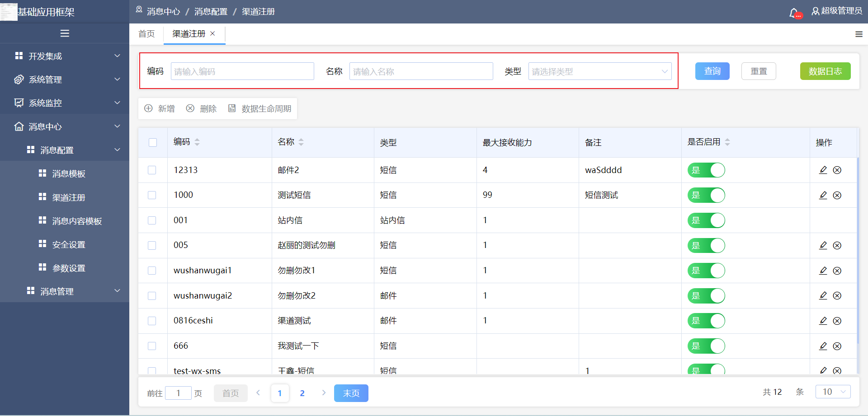Select all rows with header checkbox
868x416 pixels.
(153, 142)
